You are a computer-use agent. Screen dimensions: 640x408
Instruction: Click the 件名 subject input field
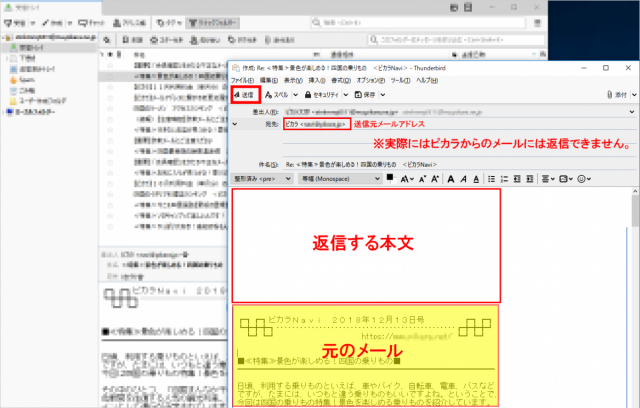450,162
